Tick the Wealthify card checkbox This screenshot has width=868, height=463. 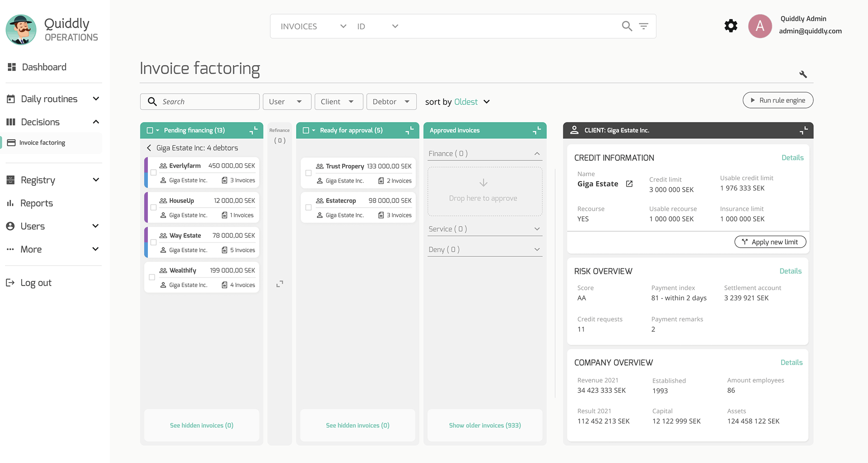point(152,277)
